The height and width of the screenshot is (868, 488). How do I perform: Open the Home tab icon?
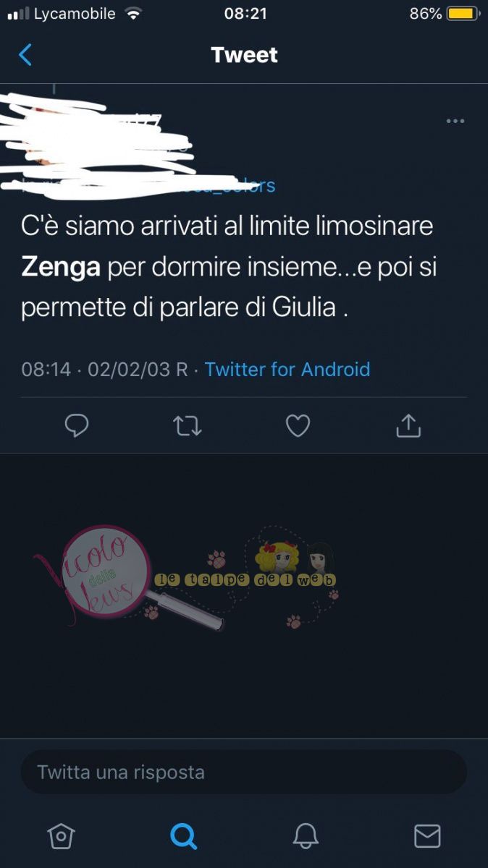click(62, 836)
